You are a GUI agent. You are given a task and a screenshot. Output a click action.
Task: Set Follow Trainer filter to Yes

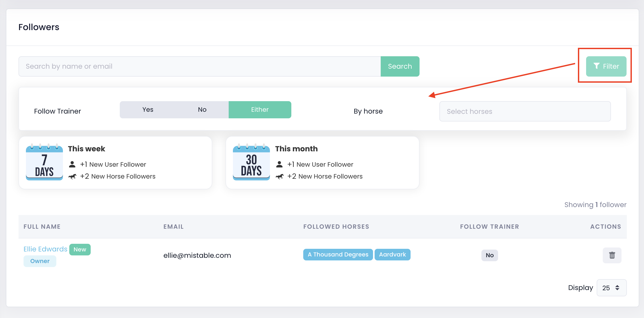point(148,110)
